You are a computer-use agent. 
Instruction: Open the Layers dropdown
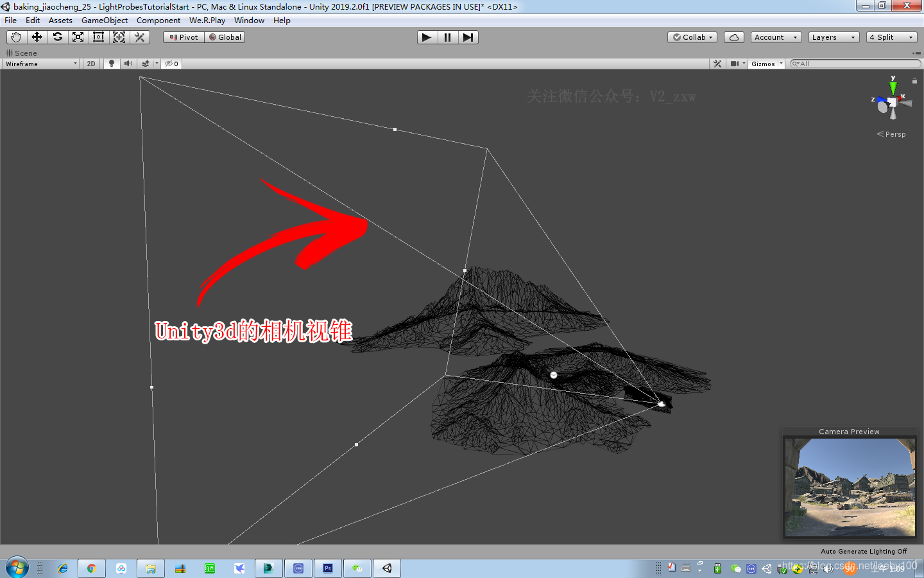[834, 37]
